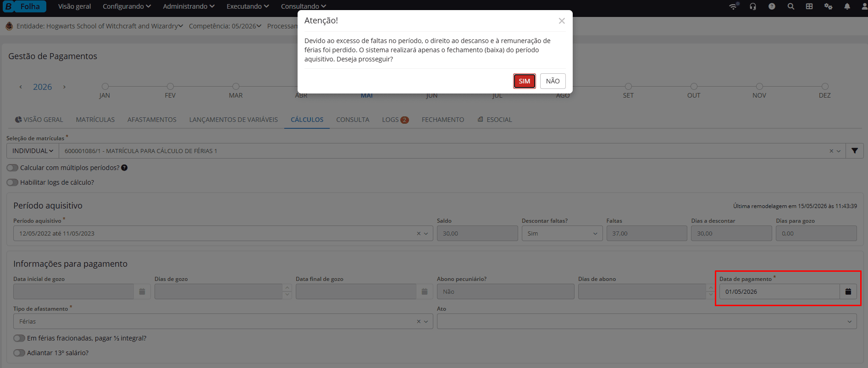Open the Abono pecuniário dropdown
868x368 pixels.
[505, 291]
